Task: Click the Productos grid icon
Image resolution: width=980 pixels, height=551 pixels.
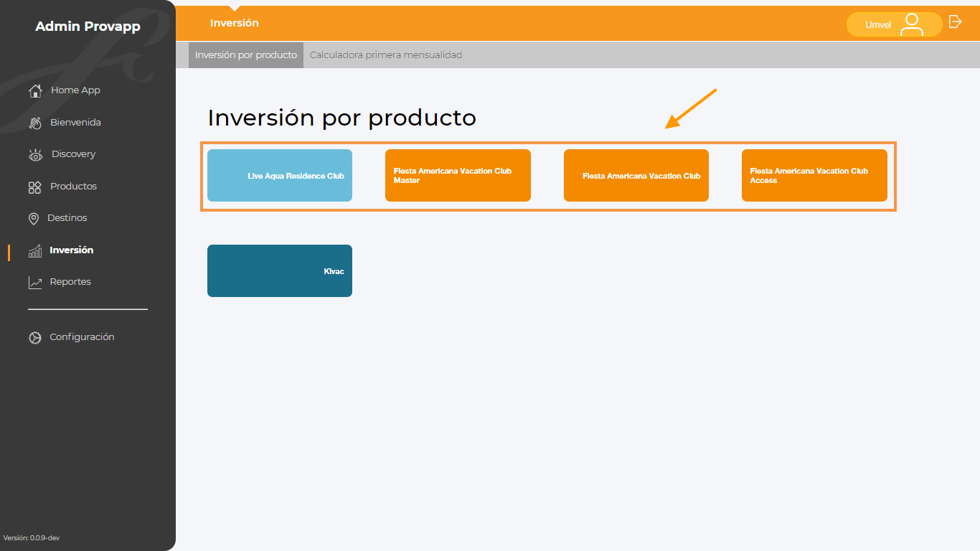Action: [35, 187]
